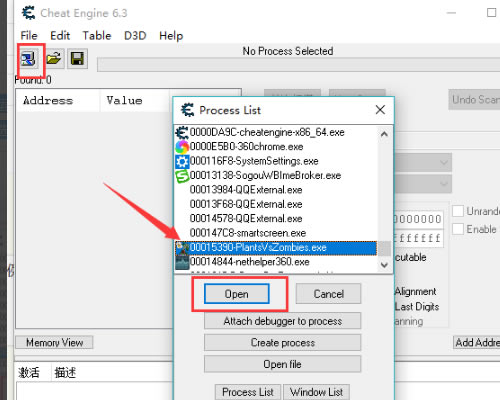Close the Process List dialog
The height and width of the screenshot is (400, 500).
click(380, 110)
